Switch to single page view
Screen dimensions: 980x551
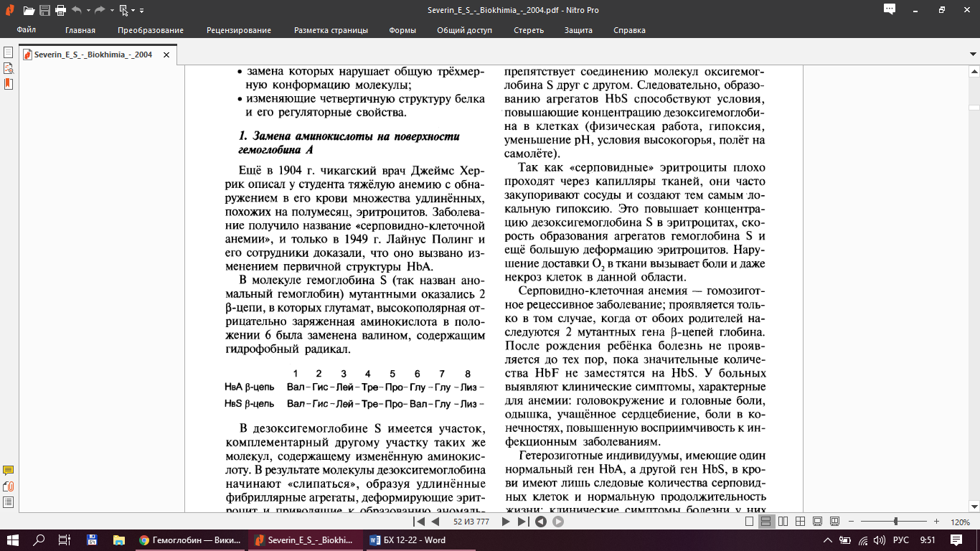[750, 522]
